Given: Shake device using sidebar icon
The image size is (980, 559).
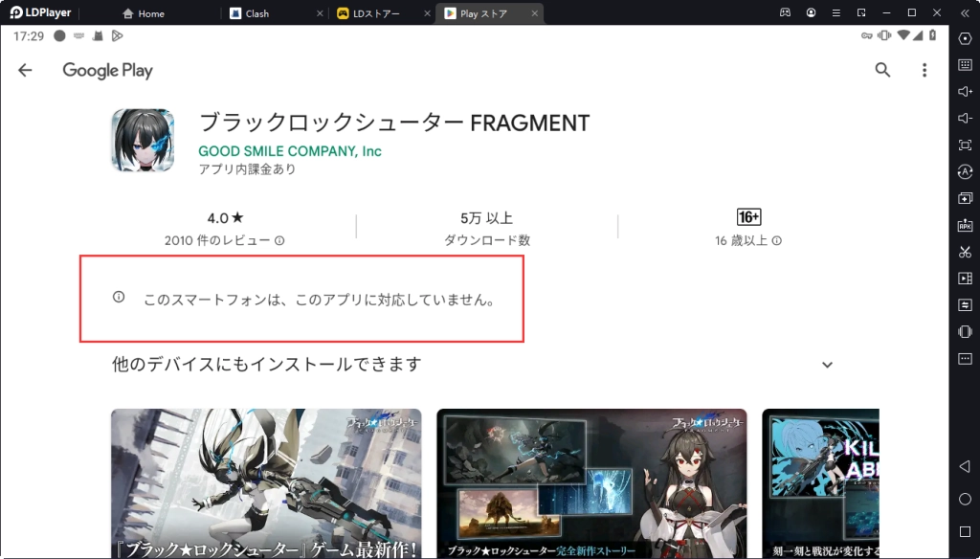Looking at the screenshot, I should (965, 332).
